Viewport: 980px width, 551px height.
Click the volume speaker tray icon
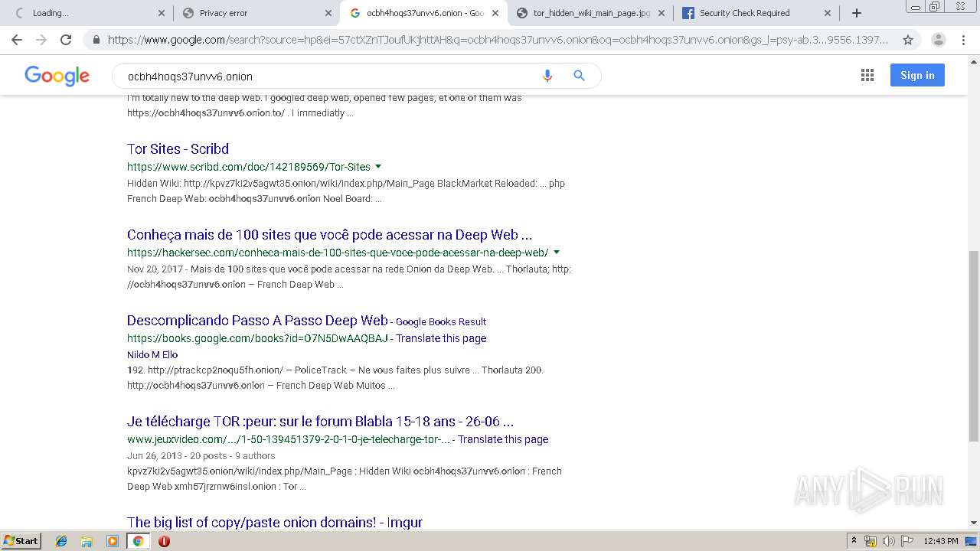pos(888,541)
